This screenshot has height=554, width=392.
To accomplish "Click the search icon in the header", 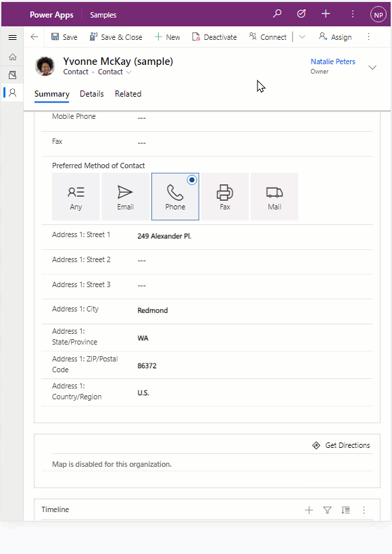I will point(277,13).
